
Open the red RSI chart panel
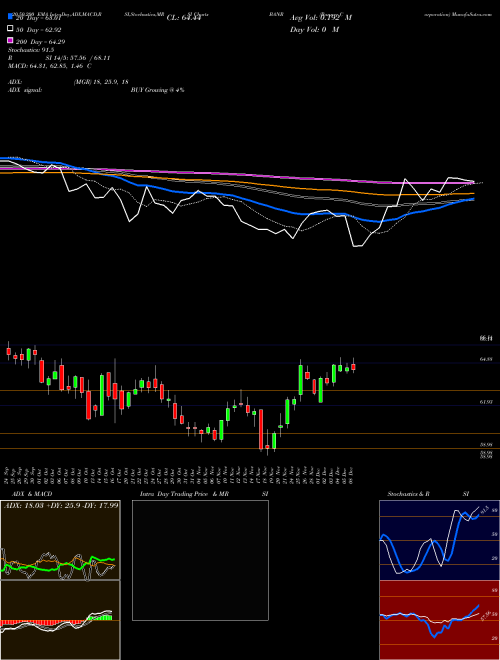(x=439, y=620)
